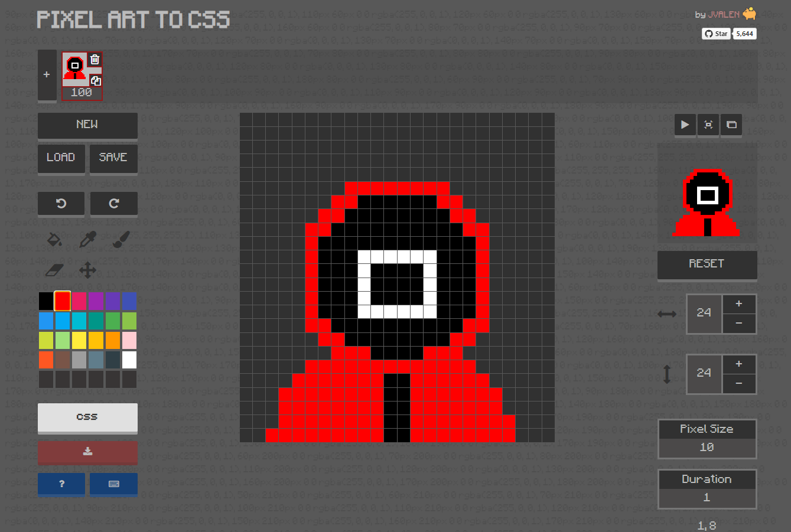Pick the yellow color swatch
The image size is (791, 532).
[79, 340]
